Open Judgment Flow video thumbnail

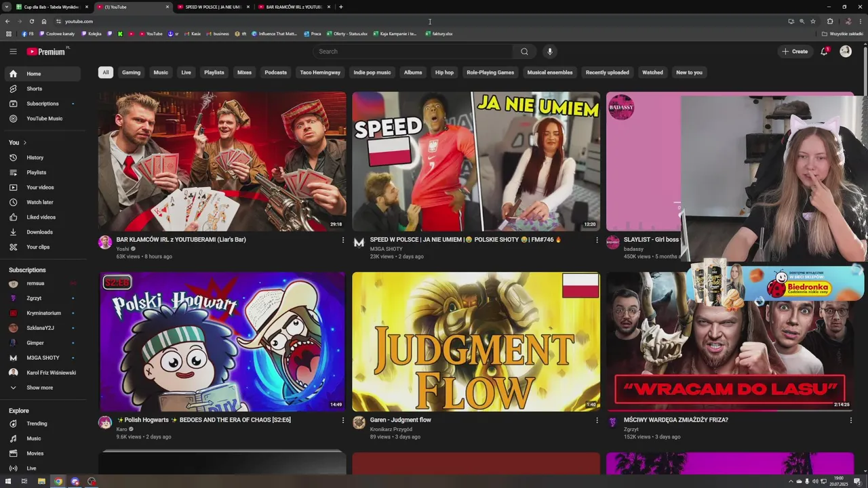(476, 342)
